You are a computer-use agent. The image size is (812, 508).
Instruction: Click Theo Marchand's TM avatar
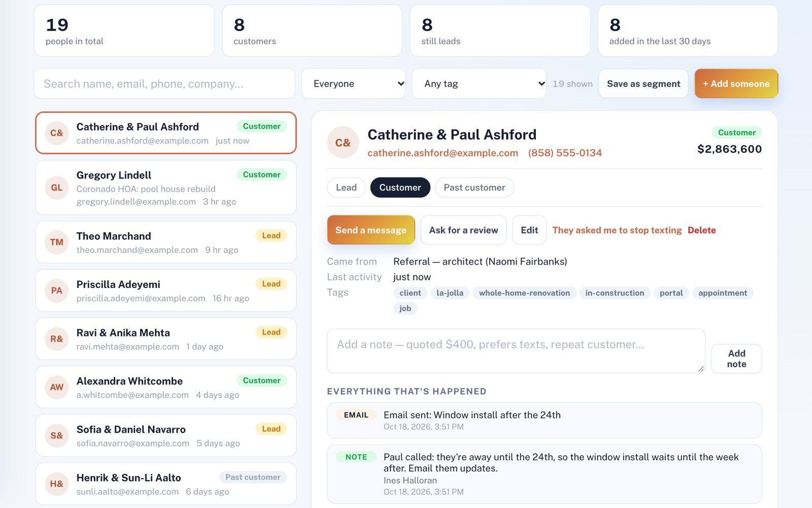(x=57, y=242)
